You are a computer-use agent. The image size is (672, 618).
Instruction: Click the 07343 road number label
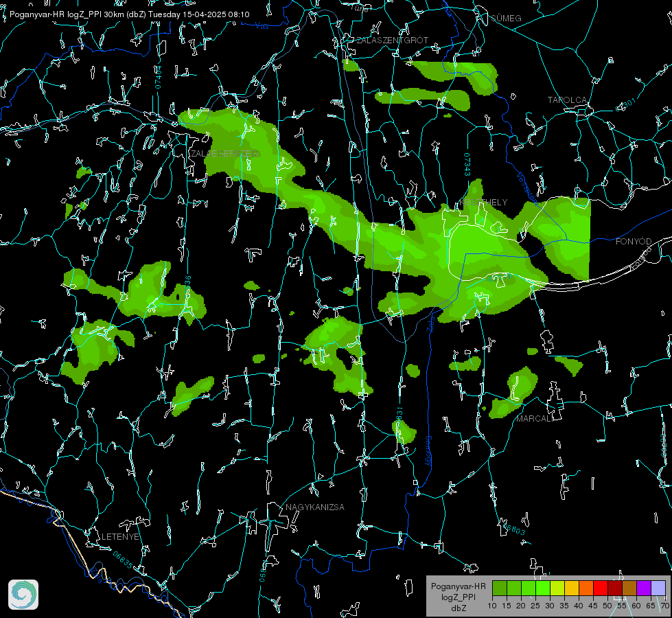click(x=467, y=164)
